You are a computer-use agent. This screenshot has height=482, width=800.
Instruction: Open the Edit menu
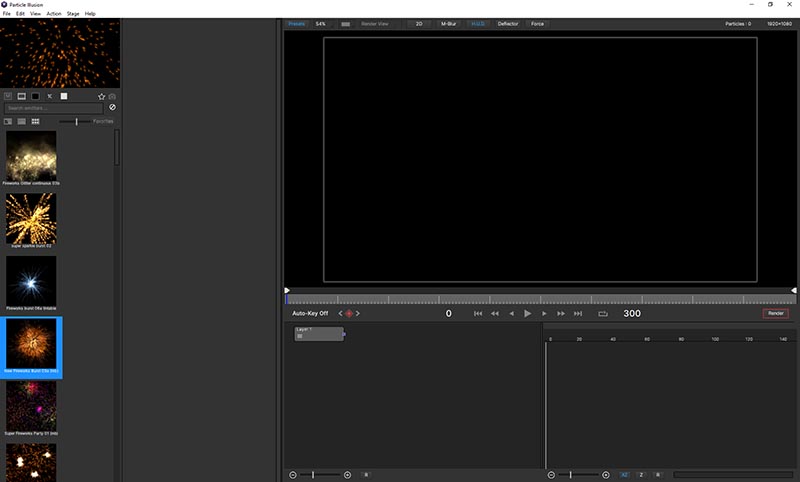point(20,14)
